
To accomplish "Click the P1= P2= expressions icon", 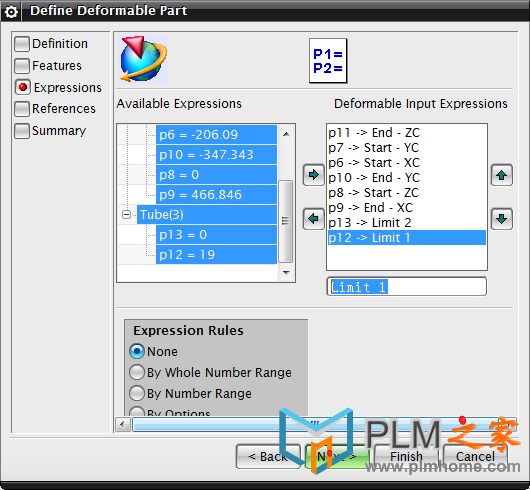I will (x=328, y=60).
